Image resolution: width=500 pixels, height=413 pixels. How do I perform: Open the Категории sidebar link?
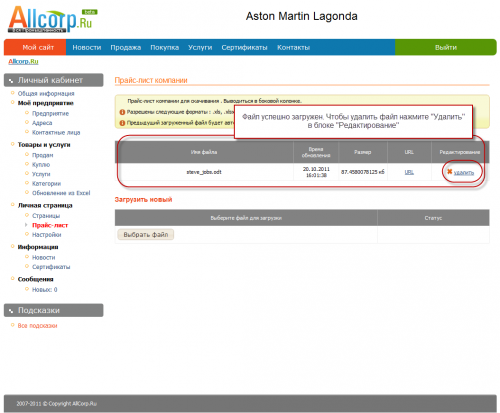[46, 183]
